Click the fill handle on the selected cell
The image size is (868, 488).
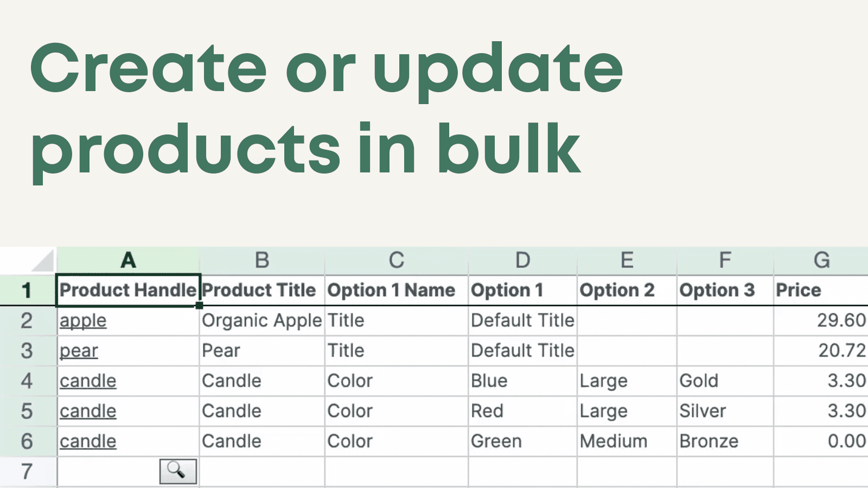(x=199, y=305)
